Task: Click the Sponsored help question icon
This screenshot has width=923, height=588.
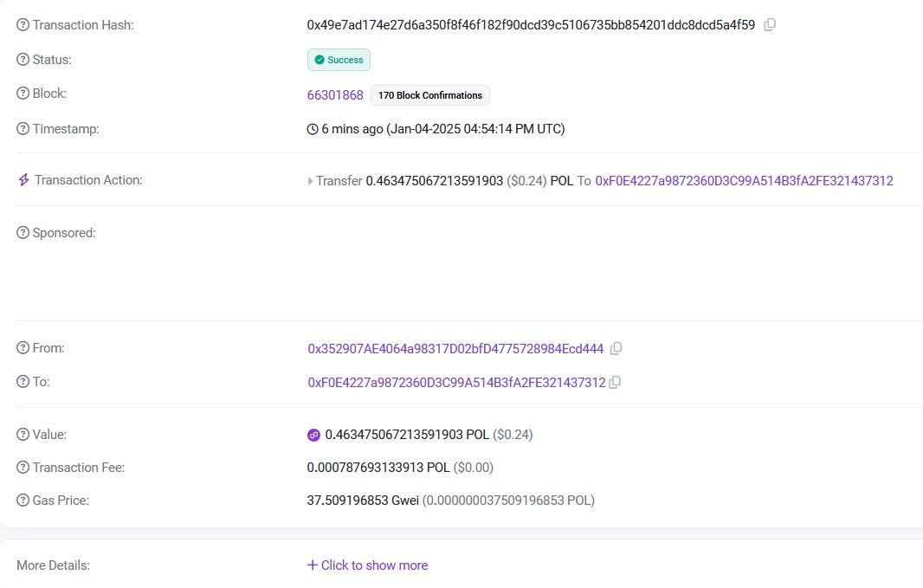Action: click(23, 233)
